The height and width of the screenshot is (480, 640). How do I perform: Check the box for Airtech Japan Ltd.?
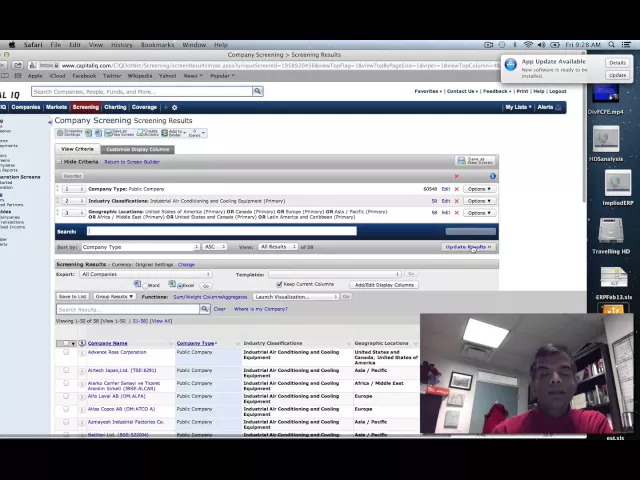(66, 370)
